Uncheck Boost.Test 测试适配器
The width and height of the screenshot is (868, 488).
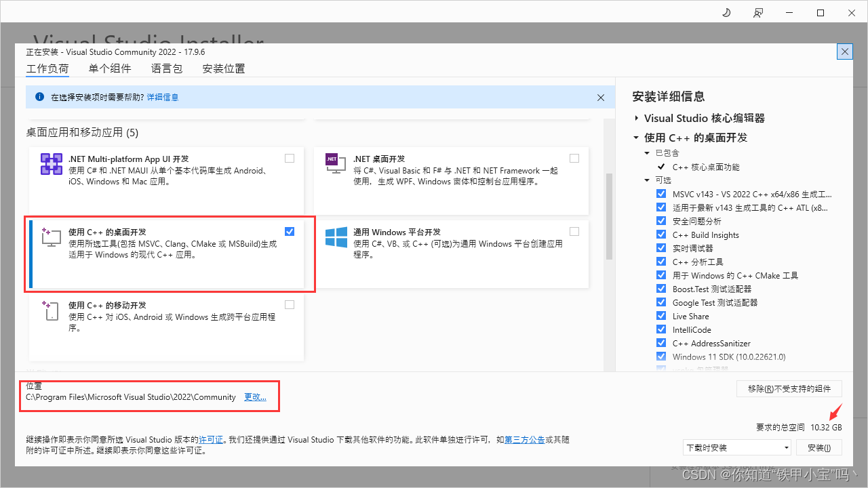click(661, 289)
